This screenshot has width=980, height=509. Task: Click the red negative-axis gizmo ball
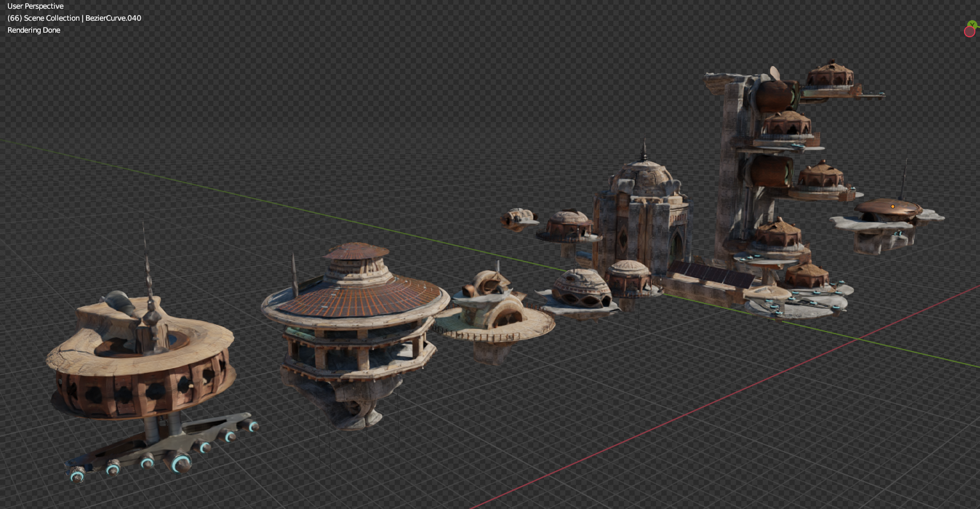(969, 31)
